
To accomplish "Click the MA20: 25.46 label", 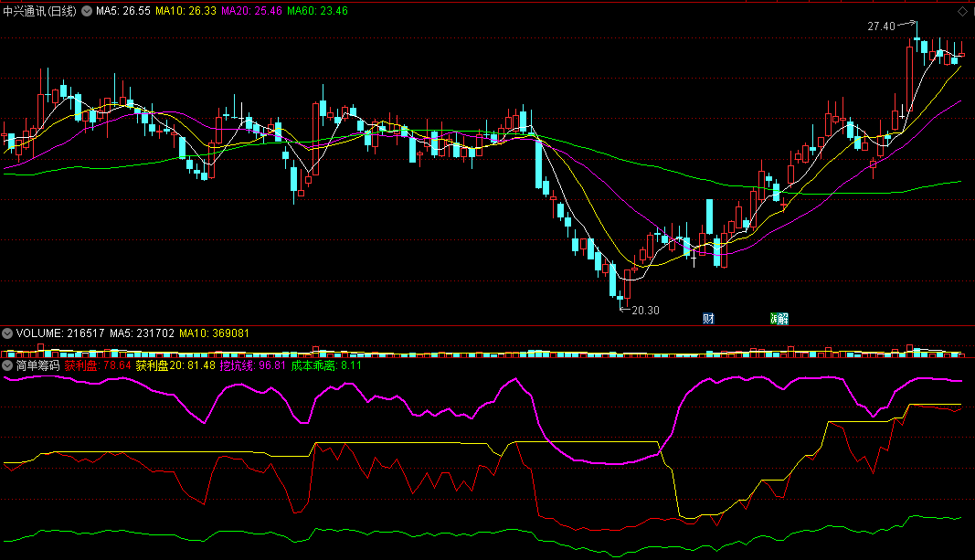I will [252, 11].
